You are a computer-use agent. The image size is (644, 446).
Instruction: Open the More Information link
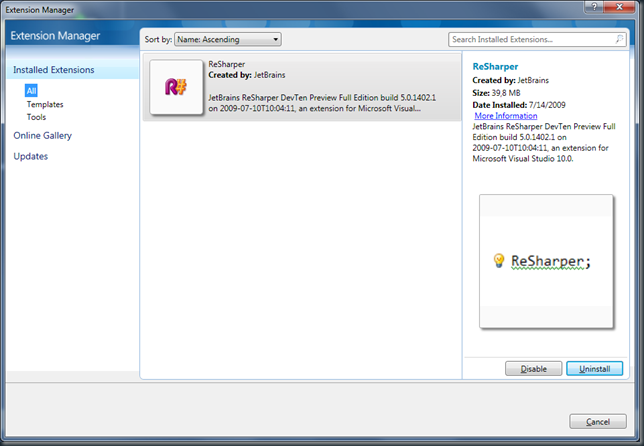[506, 116]
